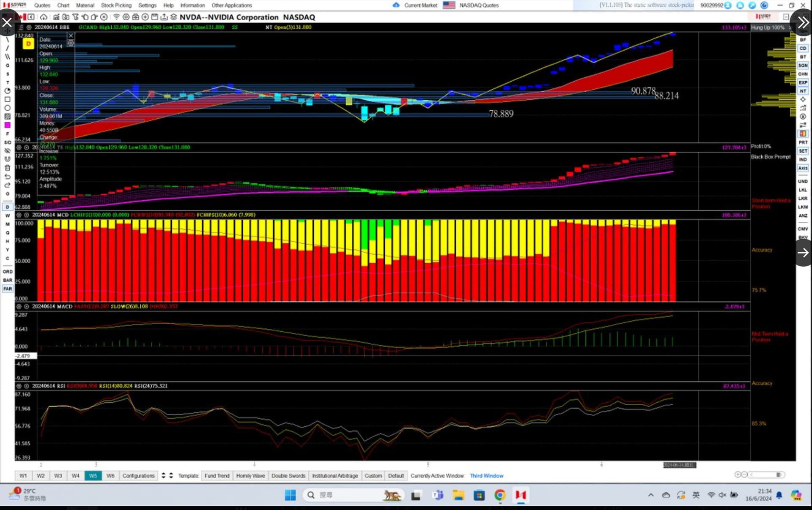The image size is (812, 510).
Task: Open gear settings of BBE main chart
Action: click(29, 27)
